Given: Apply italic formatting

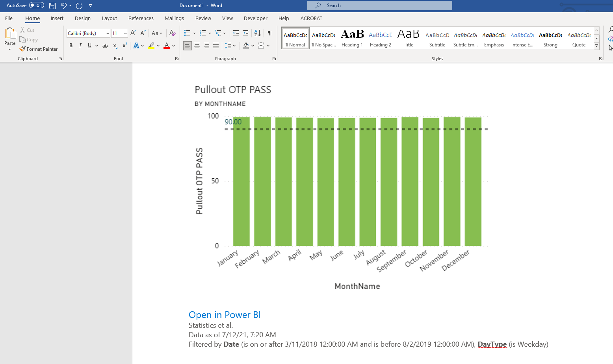Looking at the screenshot, I should pyautogui.click(x=80, y=46).
